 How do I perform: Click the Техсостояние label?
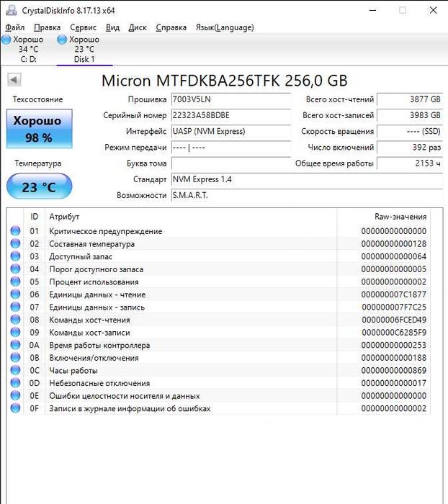click(x=37, y=99)
